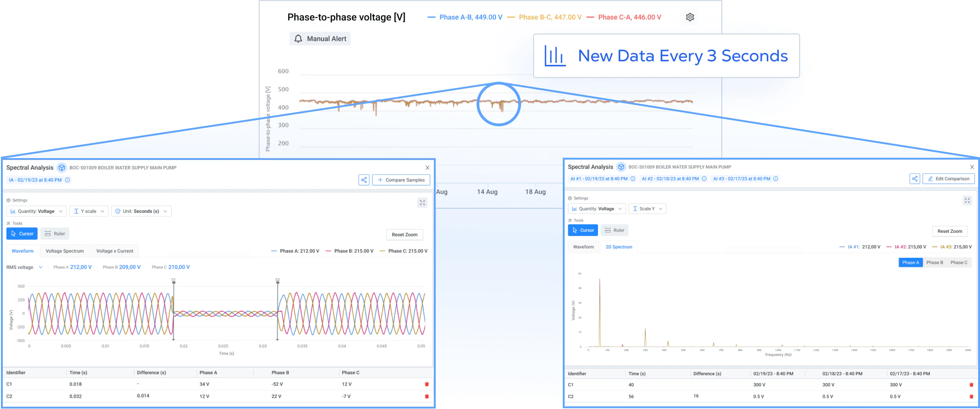The width and height of the screenshot is (980, 409).
Task: Click Compare Samples button
Action: click(401, 180)
